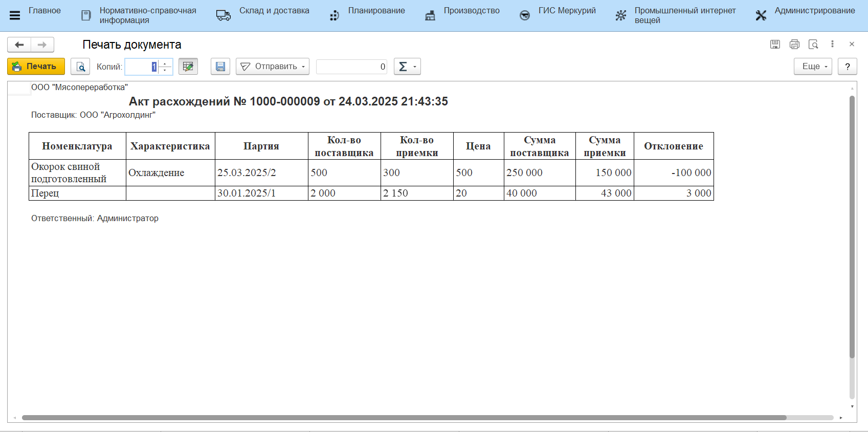The image size is (868, 432).
Task: Open the three-dot options menu icon
Action: 832,45
